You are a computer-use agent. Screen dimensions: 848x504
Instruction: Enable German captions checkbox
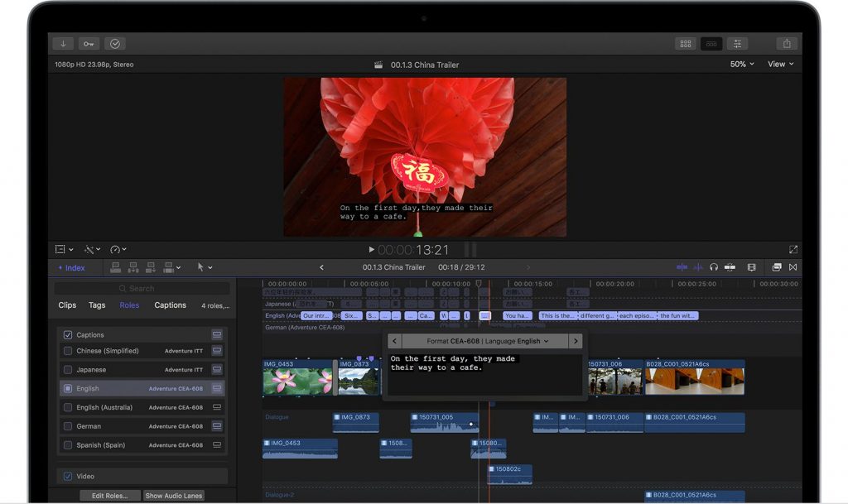point(68,426)
